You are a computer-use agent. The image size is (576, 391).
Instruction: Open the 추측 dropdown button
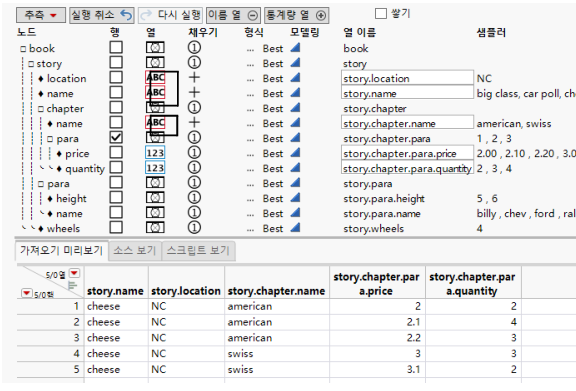[x=41, y=15]
